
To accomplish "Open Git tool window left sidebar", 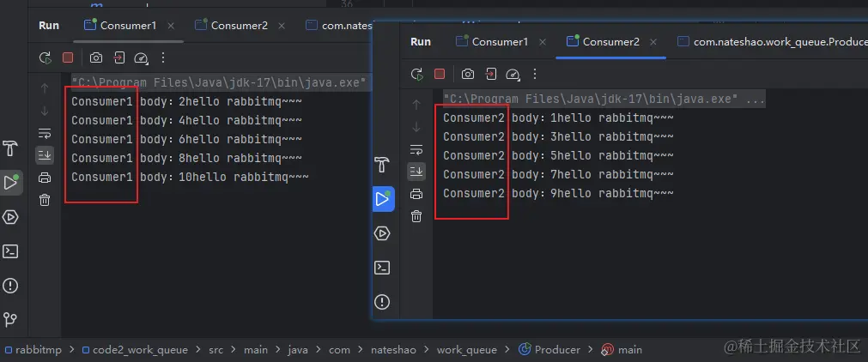I will click(10, 320).
